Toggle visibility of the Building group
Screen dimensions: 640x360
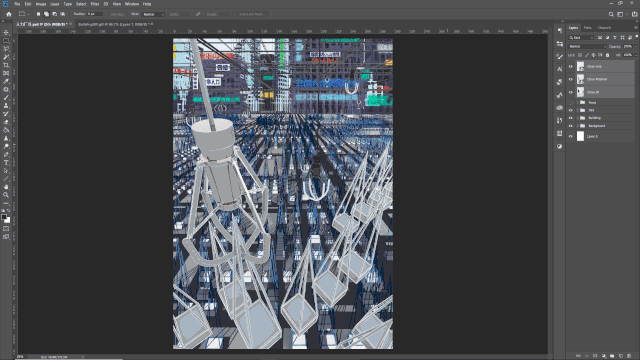tap(571, 118)
